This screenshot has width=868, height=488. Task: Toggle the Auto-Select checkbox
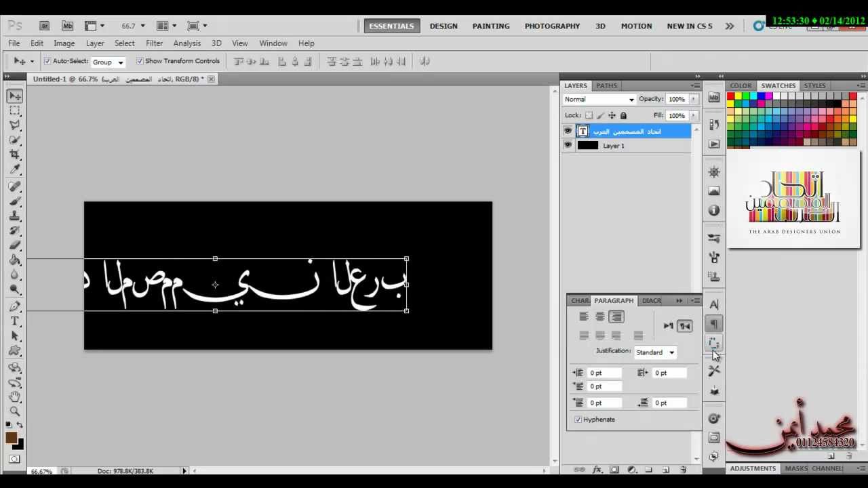pos(47,61)
